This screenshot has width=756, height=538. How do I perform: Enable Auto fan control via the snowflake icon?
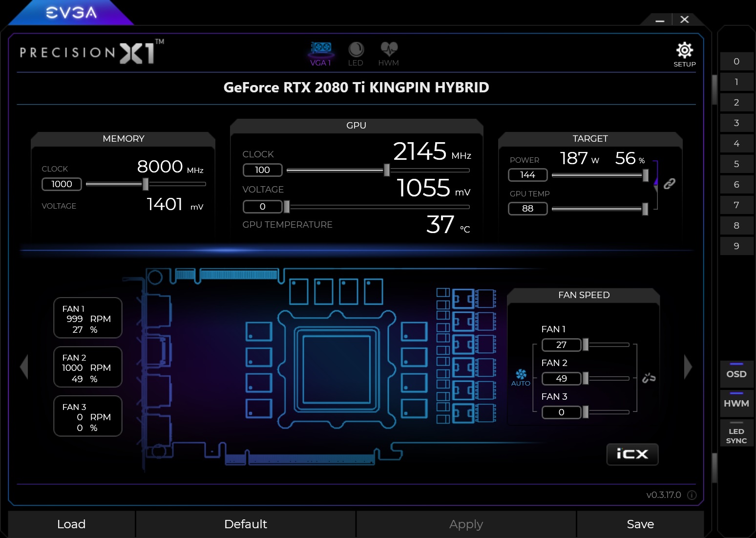pyautogui.click(x=521, y=375)
